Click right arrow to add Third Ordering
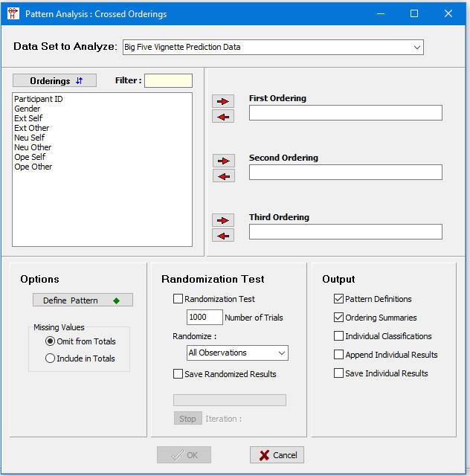The height and width of the screenshot is (476, 470). tap(222, 220)
